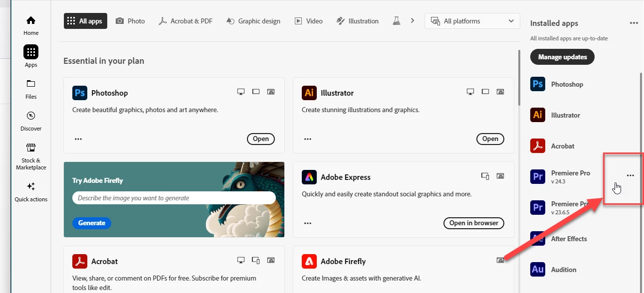Screen dimensions: 644x293
Task: Open the Apps section icon
Action: (31, 52)
